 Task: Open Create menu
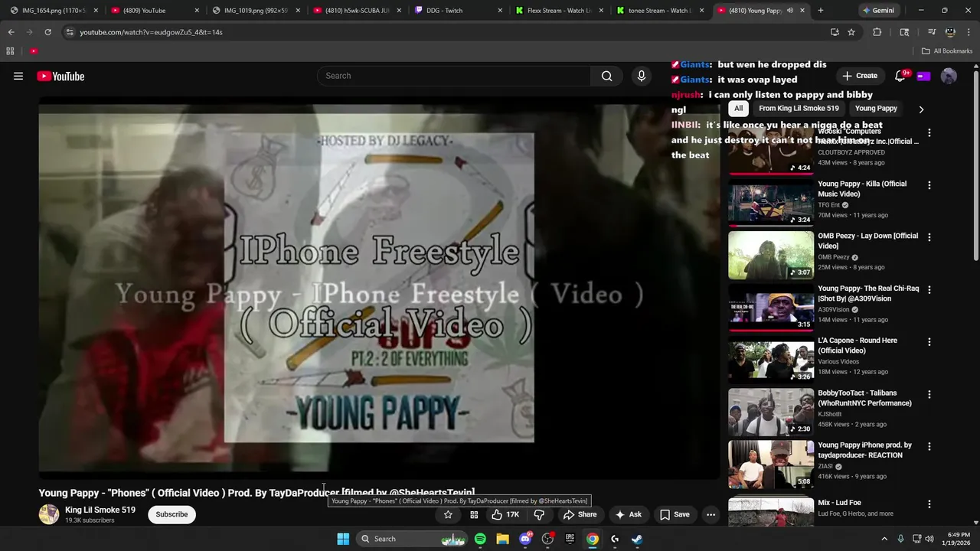click(859, 76)
